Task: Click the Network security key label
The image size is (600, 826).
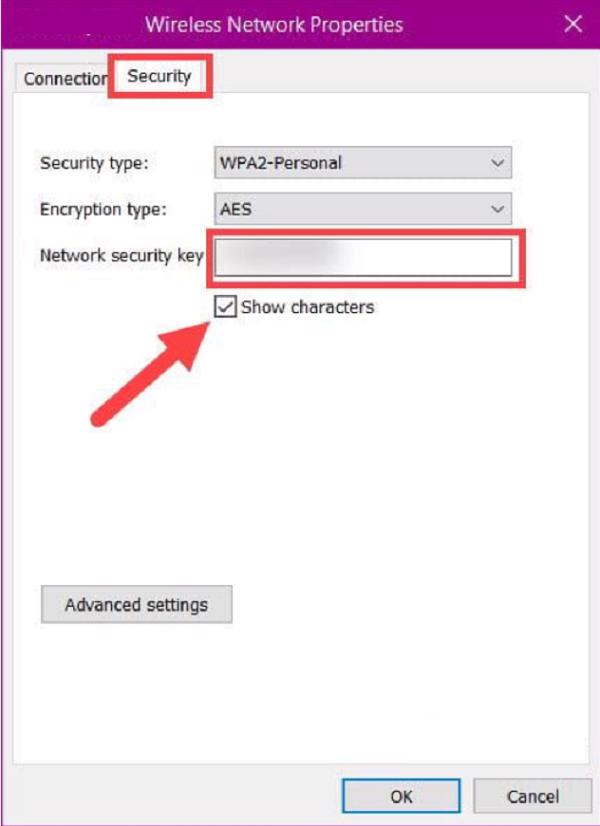Action: (121, 256)
